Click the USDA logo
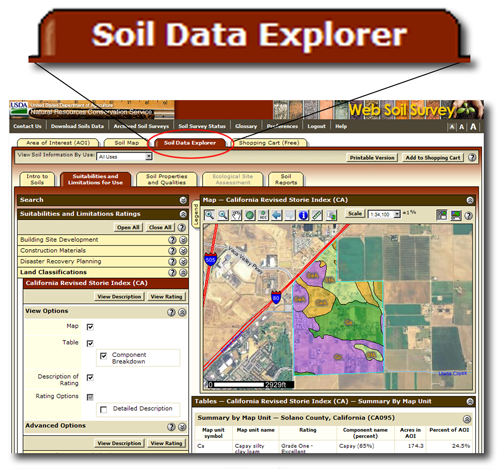Viewport: 498px width, 469px height. pyautogui.click(x=19, y=109)
